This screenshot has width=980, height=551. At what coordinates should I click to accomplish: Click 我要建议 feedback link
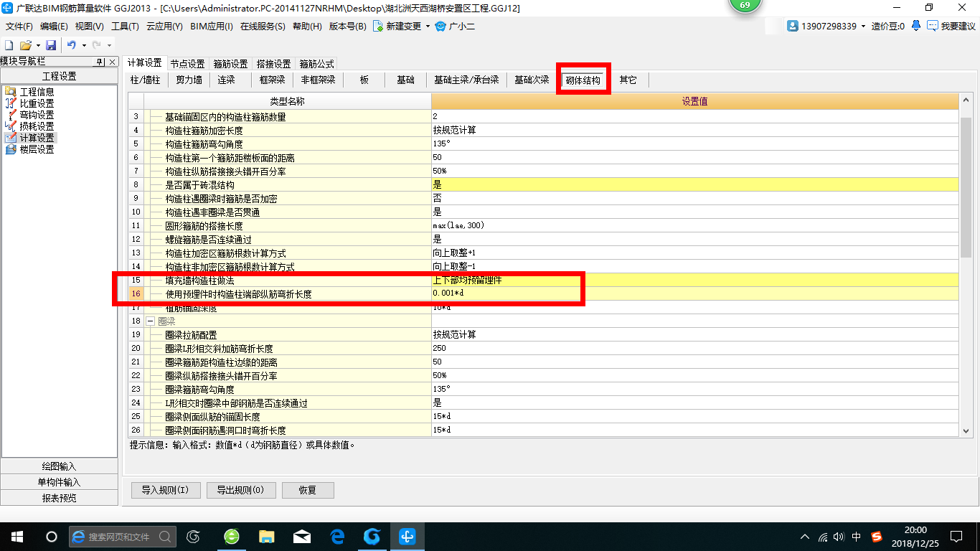[951, 26]
